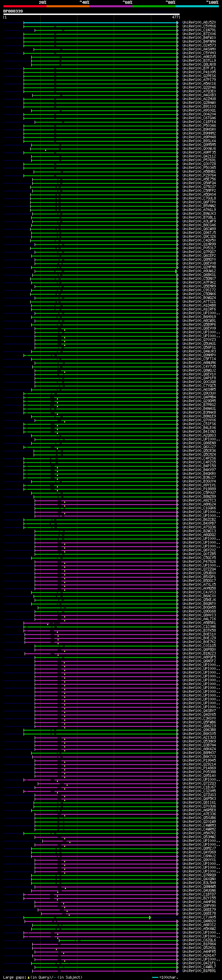Click the orange ~40% identity legend segment
This screenshot has height=980, width=222.
pyautogui.click(x=68, y=6)
